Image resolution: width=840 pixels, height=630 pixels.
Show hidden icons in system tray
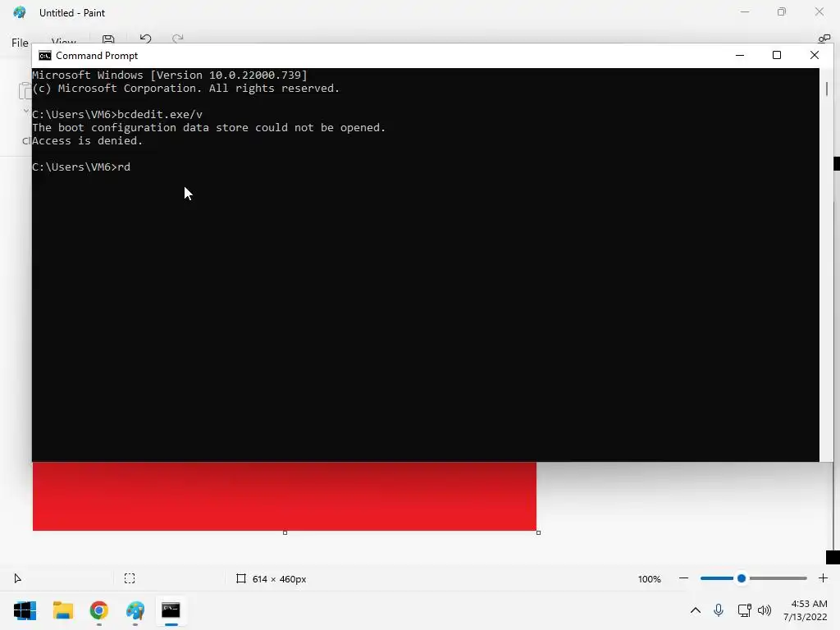696,610
